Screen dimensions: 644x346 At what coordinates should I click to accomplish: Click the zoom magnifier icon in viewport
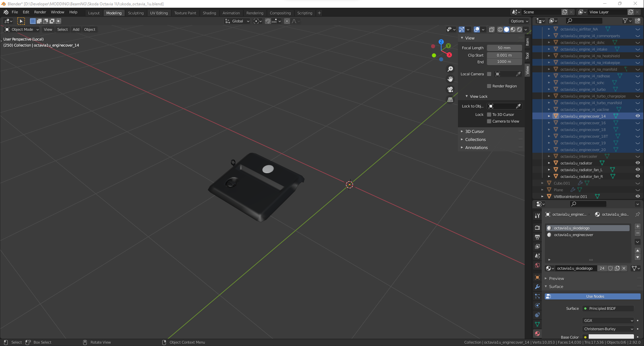[x=450, y=69]
